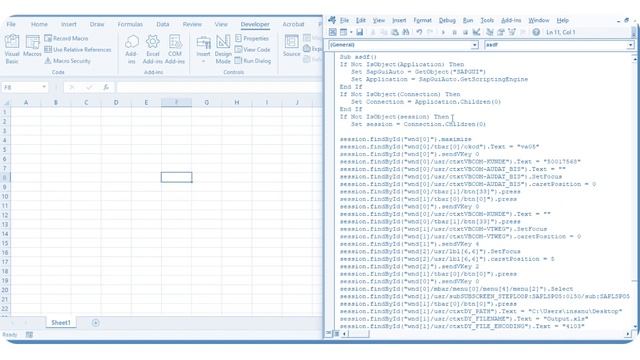
Task: Open VBA editor Tools menu
Action: [487, 20]
